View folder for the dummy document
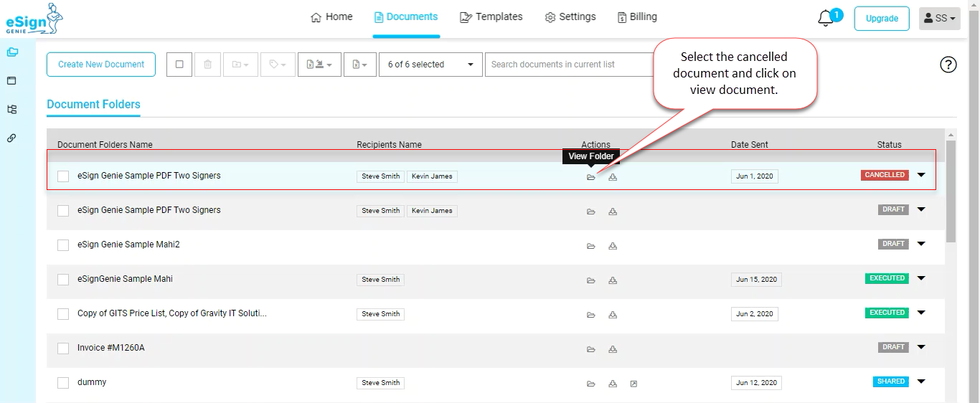The width and height of the screenshot is (980, 403). coord(591,384)
